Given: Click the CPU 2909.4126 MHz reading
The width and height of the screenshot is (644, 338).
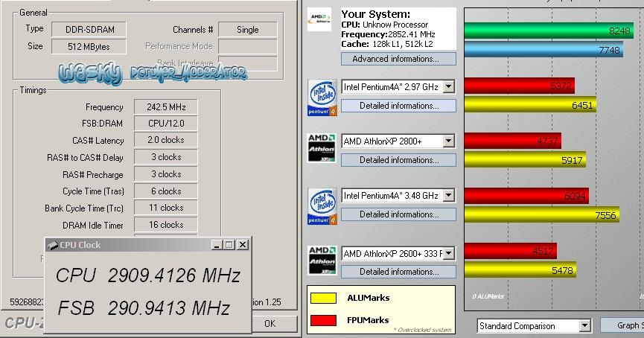Looking at the screenshot, I should click(x=148, y=275).
